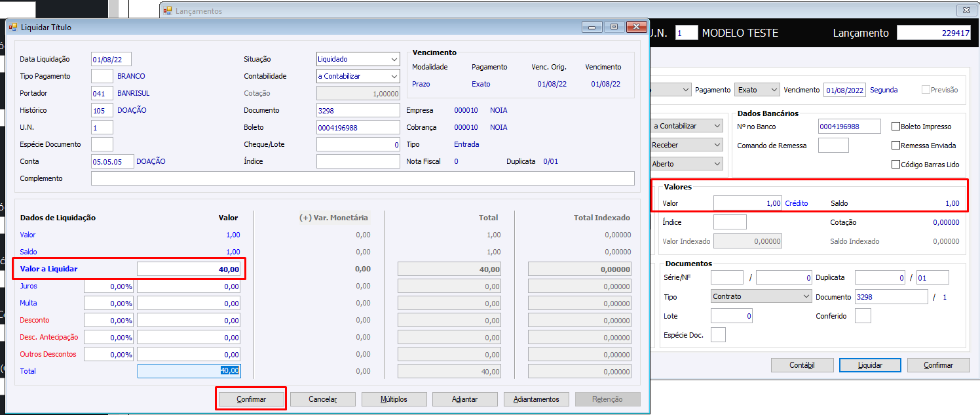Screen dimensions: 980x415
Task: Click the Duplicata field showing 01
Action: 933,277
